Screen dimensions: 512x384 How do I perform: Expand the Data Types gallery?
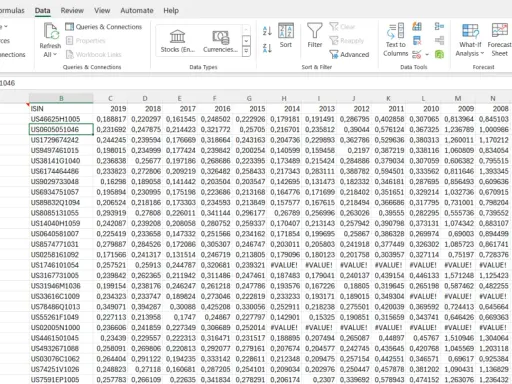[x=246, y=51]
